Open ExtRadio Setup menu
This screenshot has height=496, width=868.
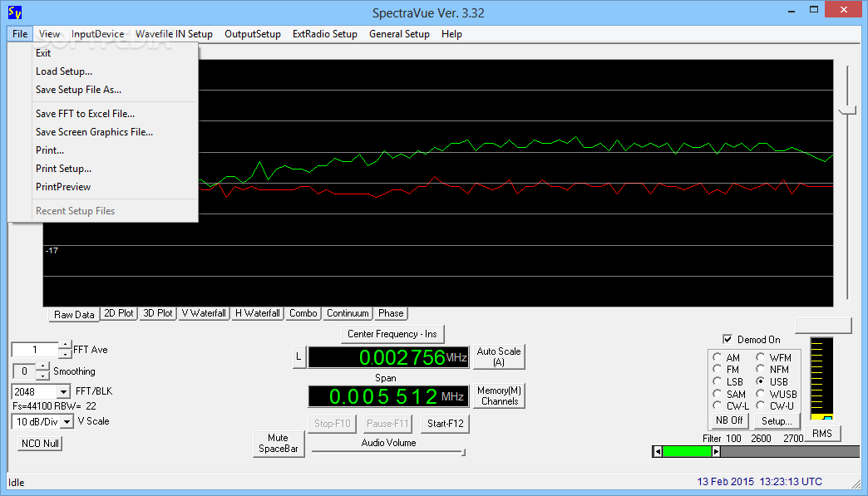point(325,34)
